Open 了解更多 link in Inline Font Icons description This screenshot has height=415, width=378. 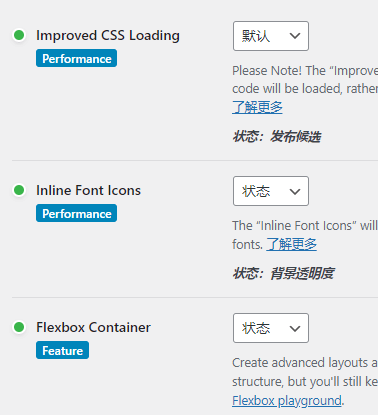(291, 244)
